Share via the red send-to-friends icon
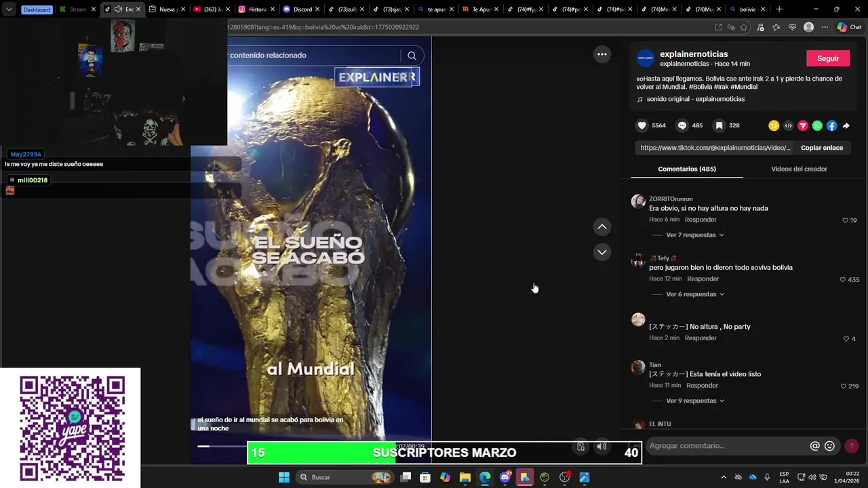868x488 pixels. [803, 125]
